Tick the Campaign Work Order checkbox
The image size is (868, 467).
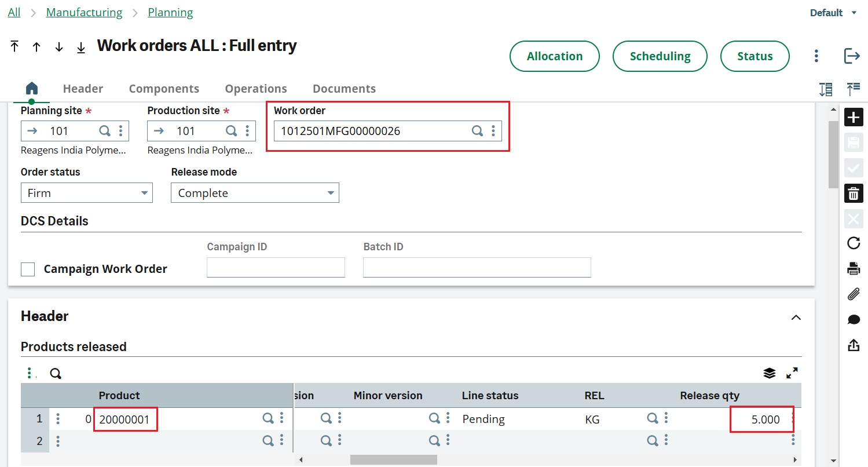28,269
